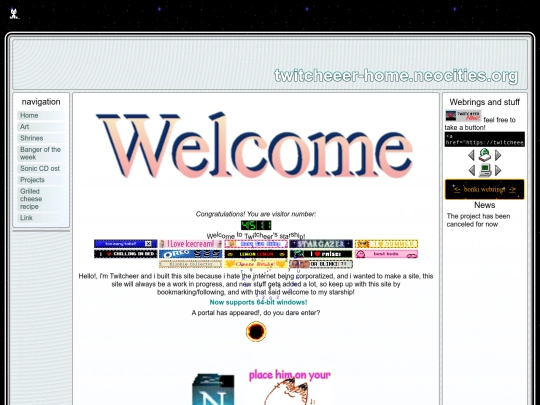Click the Link navigation item
Viewport: 540px width, 405px height.
pyautogui.click(x=41, y=218)
